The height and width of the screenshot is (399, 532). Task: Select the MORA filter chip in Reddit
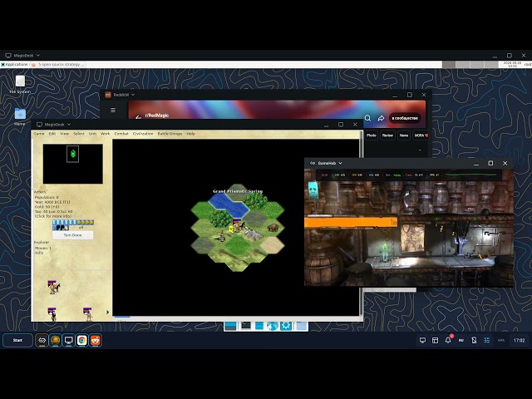(421, 135)
